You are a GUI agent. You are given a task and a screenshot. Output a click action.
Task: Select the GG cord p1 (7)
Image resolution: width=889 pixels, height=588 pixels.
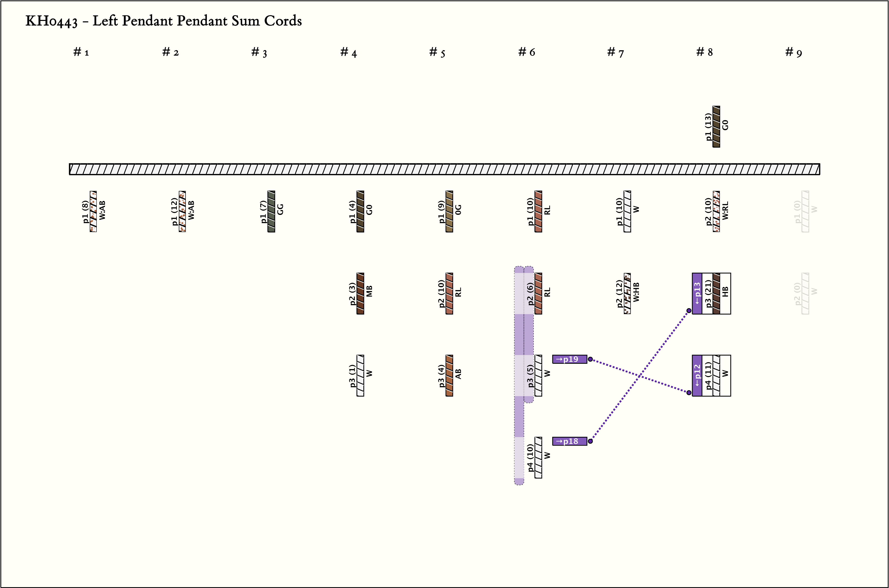pyautogui.click(x=271, y=212)
